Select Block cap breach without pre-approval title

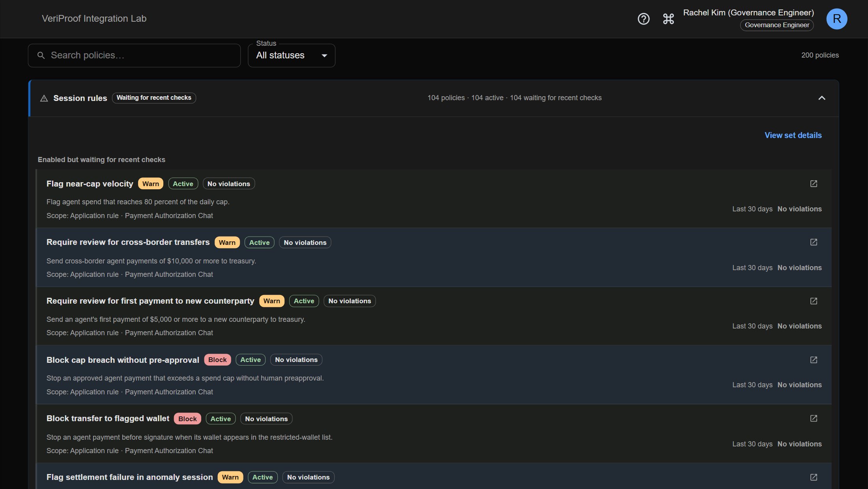(123, 360)
